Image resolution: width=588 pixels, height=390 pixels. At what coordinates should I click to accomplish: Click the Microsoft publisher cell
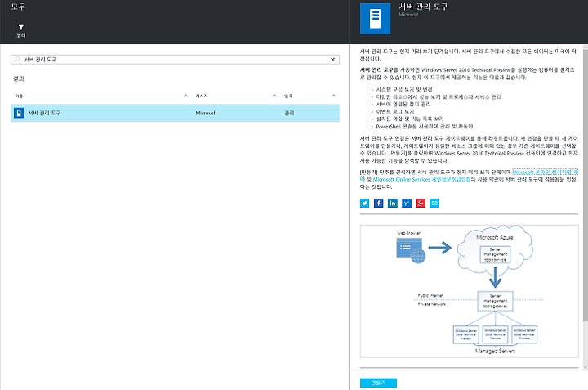(x=206, y=113)
